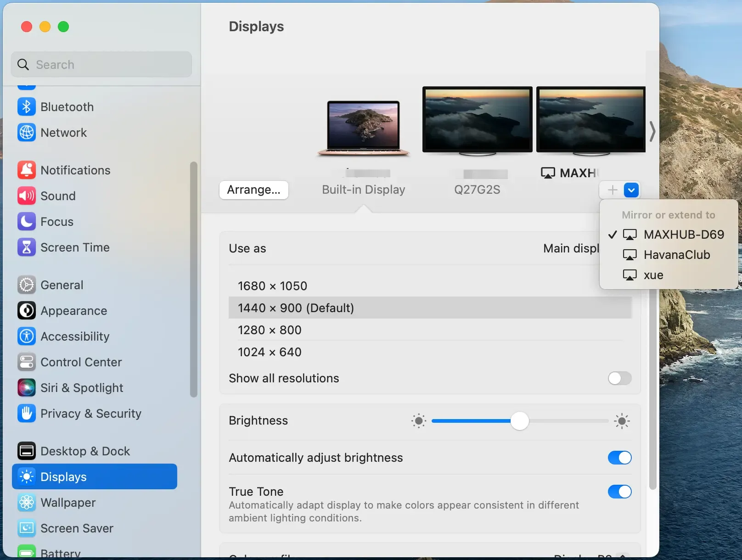Open the Use as Main display dropdown
This screenshot has height=560, width=742.
(571, 248)
